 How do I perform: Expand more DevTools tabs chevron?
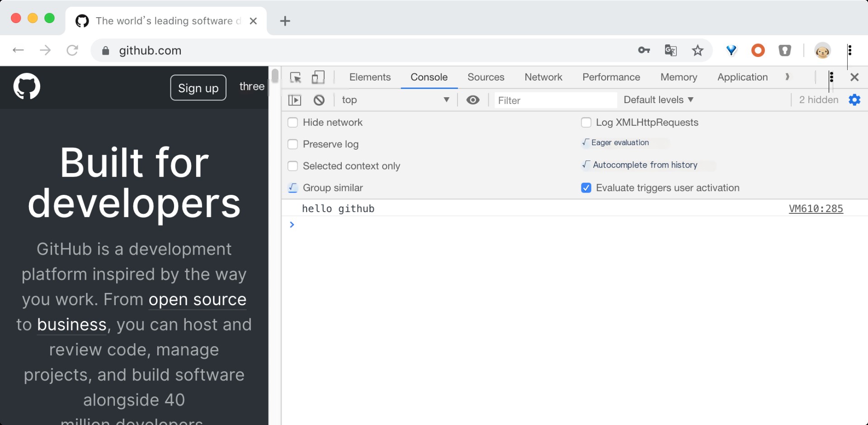(x=787, y=77)
